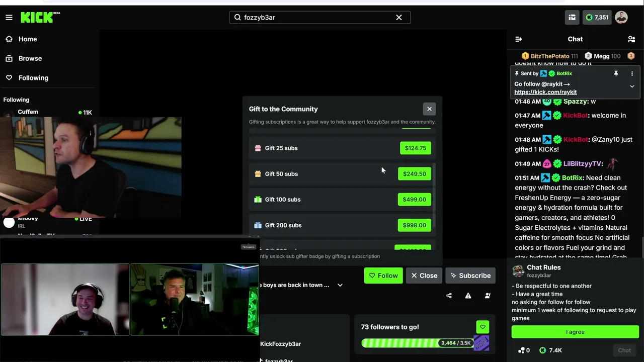
Task: Click the search magnifier icon
Action: coord(237,18)
